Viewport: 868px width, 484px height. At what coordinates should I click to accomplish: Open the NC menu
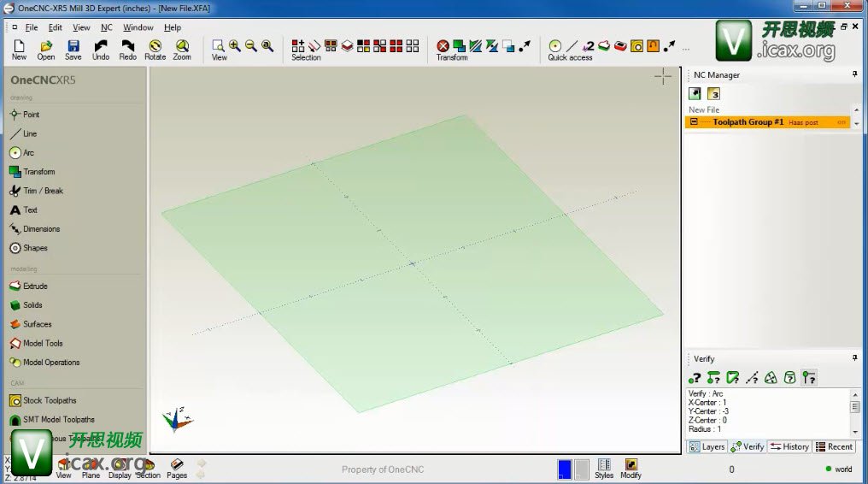coord(106,27)
